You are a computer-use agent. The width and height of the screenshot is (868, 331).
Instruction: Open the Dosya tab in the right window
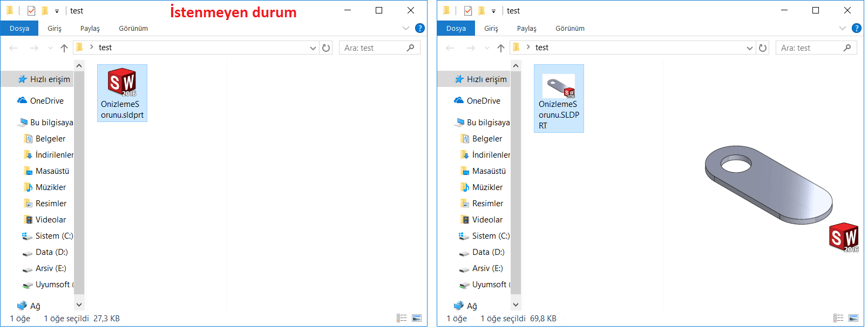click(x=456, y=28)
